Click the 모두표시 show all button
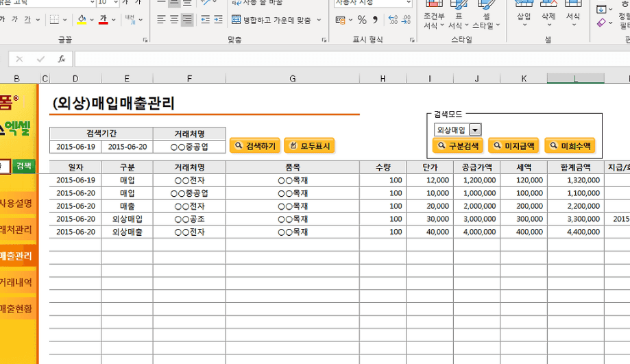 [x=309, y=146]
